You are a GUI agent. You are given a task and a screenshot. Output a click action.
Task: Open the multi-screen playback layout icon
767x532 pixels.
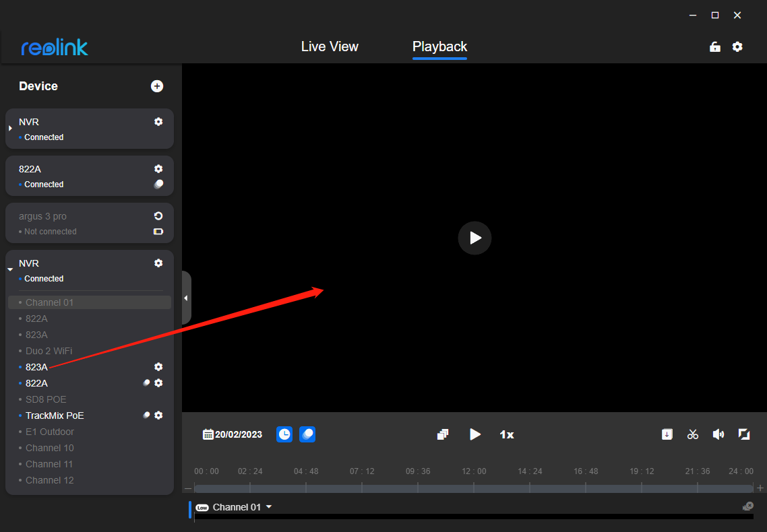(443, 434)
